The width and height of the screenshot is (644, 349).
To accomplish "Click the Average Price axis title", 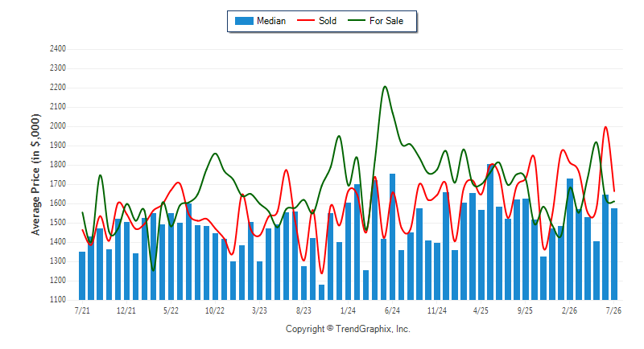I will coord(35,174).
